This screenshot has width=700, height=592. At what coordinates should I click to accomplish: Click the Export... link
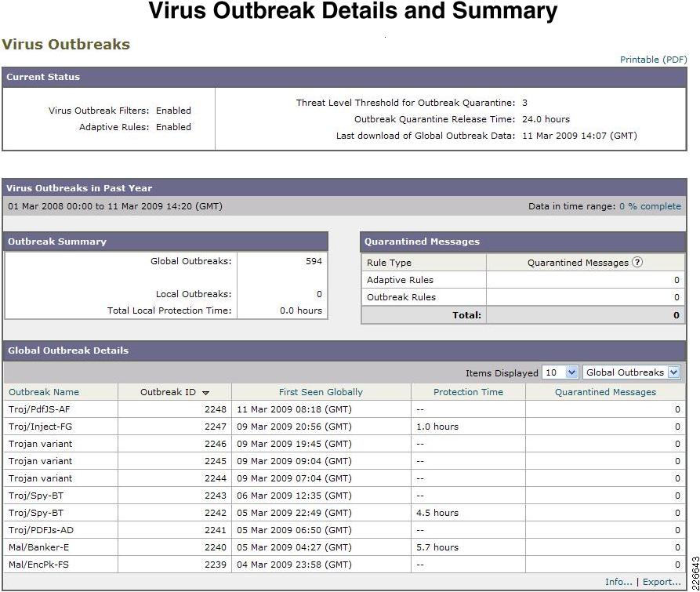coord(662,582)
